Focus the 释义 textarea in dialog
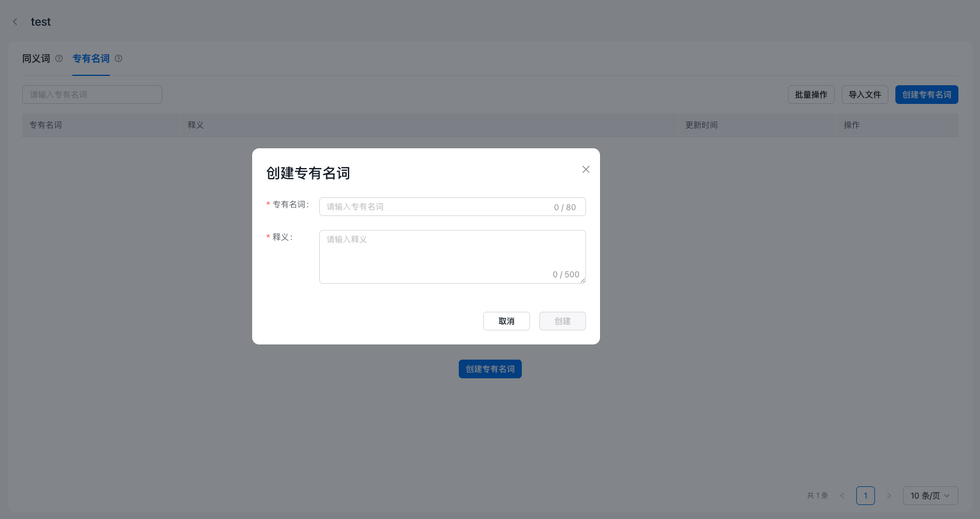The width and height of the screenshot is (980, 519). (452, 257)
